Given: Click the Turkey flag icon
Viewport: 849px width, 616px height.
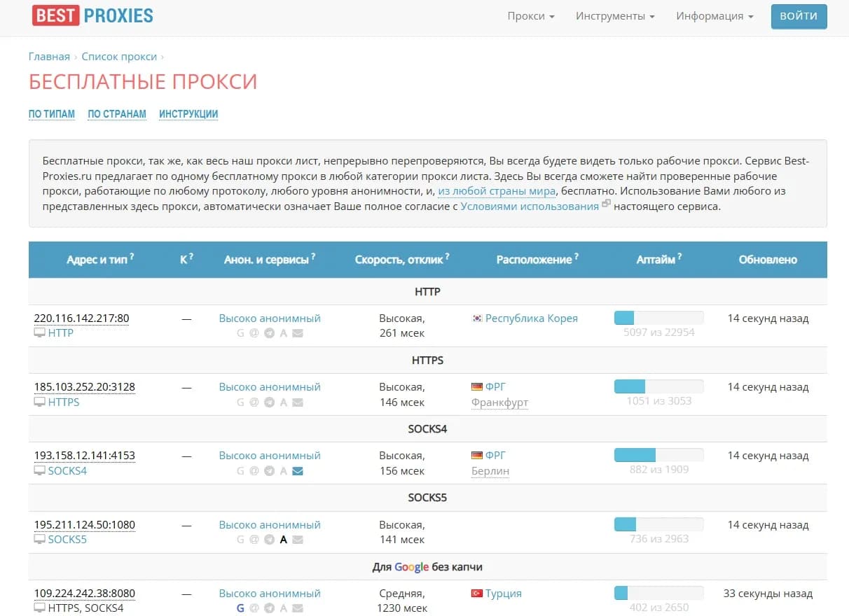Looking at the screenshot, I should [477, 594].
